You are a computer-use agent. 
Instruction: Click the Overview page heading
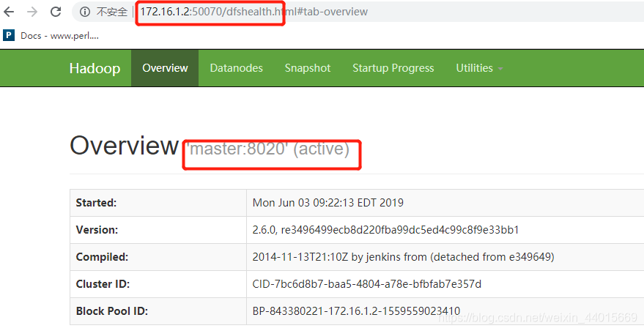coord(124,146)
